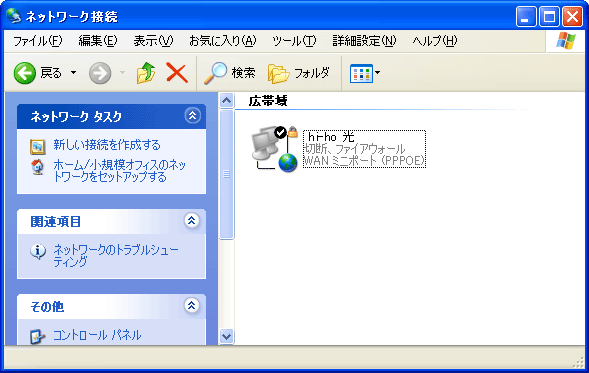Open the ファイル(F) menu
The image size is (589, 373).
[38, 41]
